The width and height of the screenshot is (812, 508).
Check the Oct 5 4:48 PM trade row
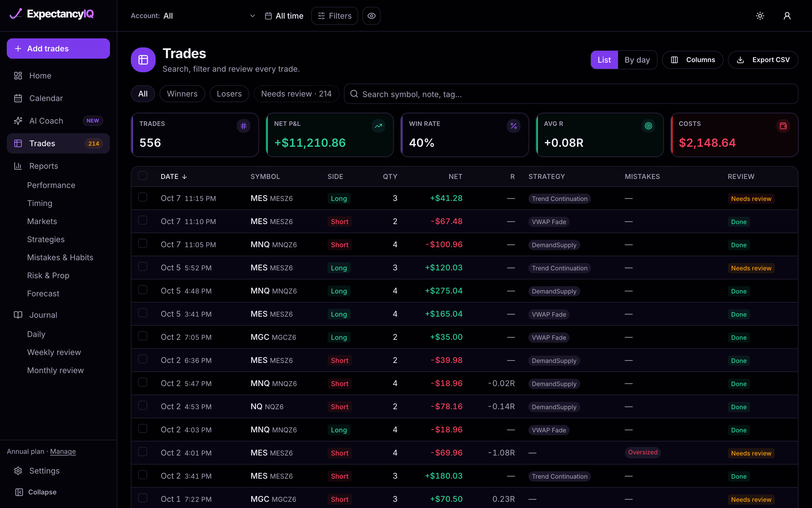pos(143,290)
